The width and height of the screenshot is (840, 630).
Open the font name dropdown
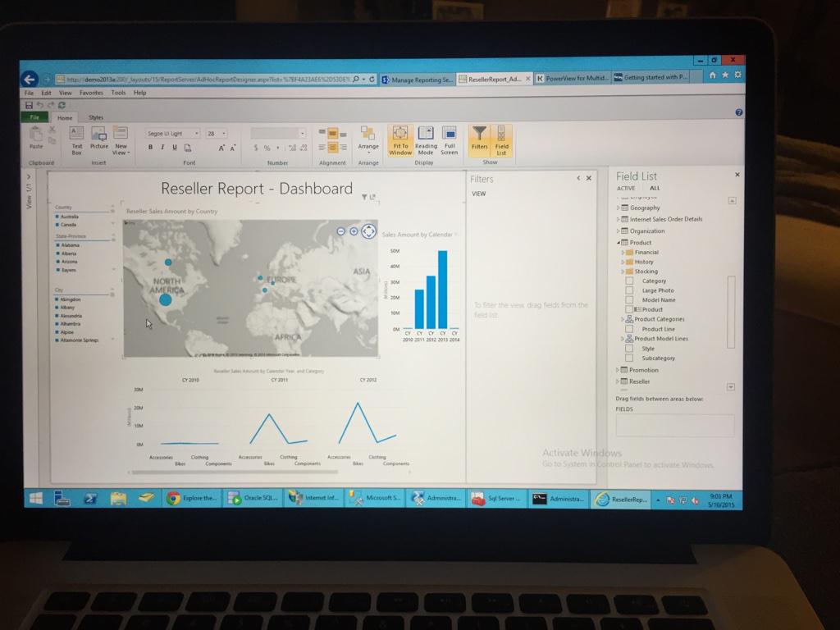click(x=197, y=134)
